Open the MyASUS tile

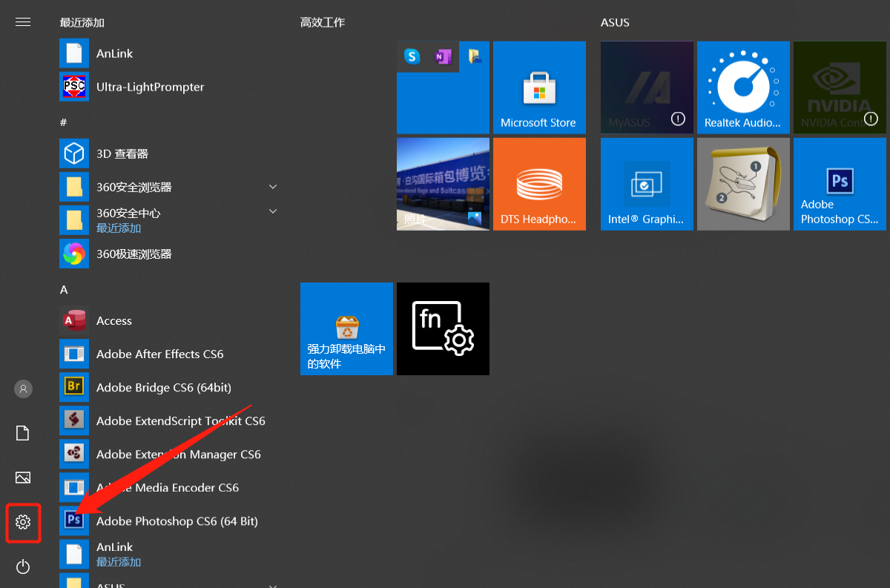(x=647, y=87)
